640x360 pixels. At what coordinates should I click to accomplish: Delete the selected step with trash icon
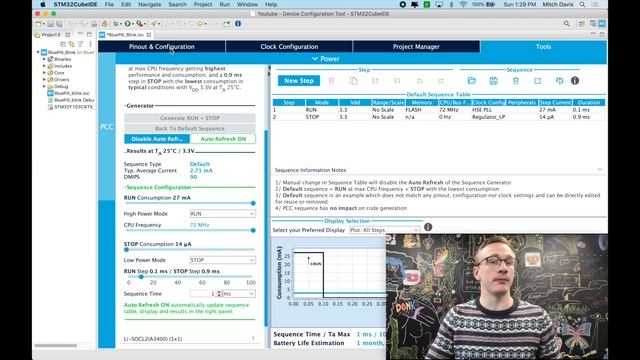(x=331, y=81)
